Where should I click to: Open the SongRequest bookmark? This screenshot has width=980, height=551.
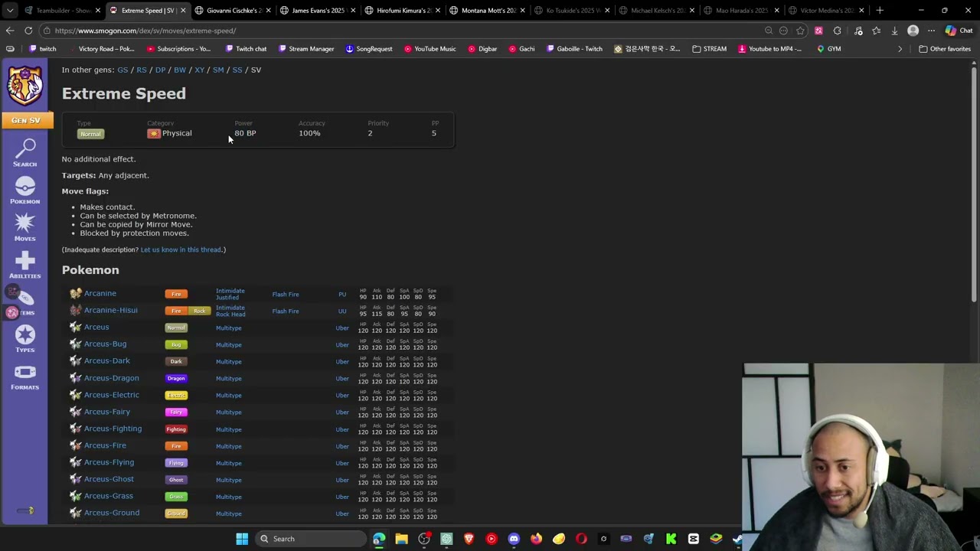(x=368, y=49)
